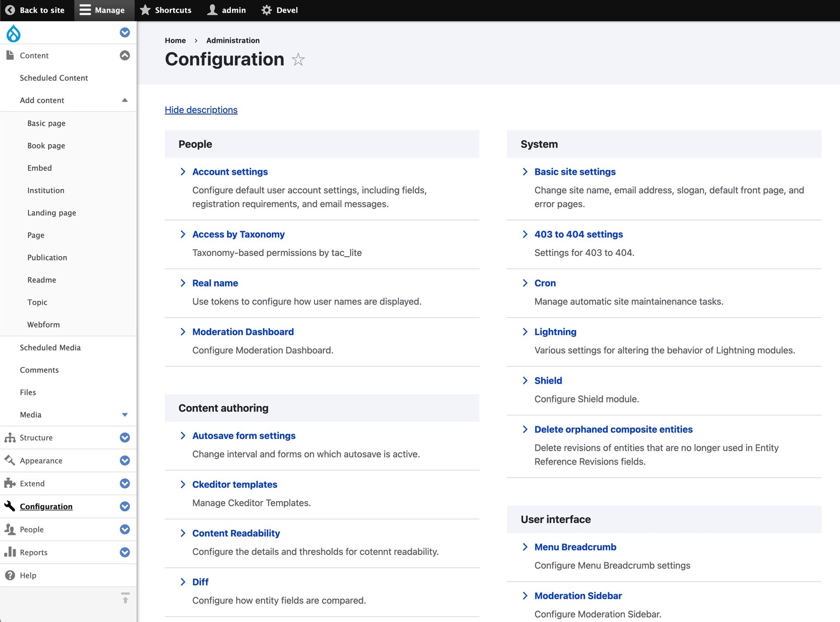Click Administration in the breadcrumb
The image size is (840, 622).
coord(233,41)
